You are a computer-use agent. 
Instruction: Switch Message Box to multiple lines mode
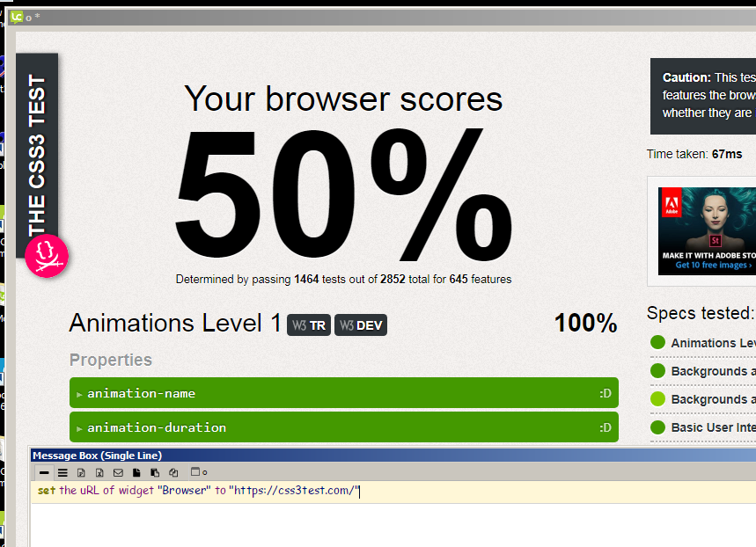click(62, 473)
